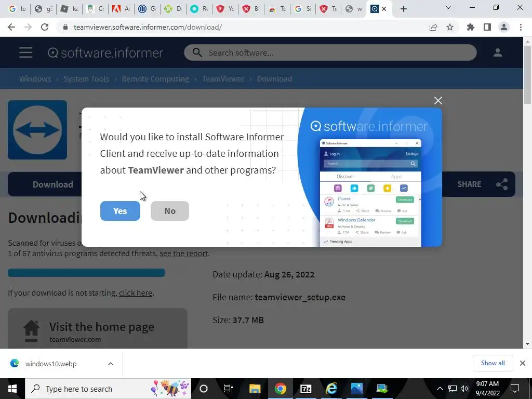Click the house icon beside Visit home page
Screen dimensions: 532x399
tap(31, 331)
